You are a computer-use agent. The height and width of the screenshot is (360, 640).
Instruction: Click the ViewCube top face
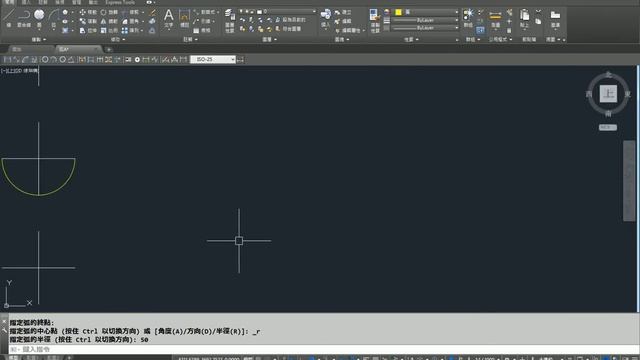coord(608,94)
